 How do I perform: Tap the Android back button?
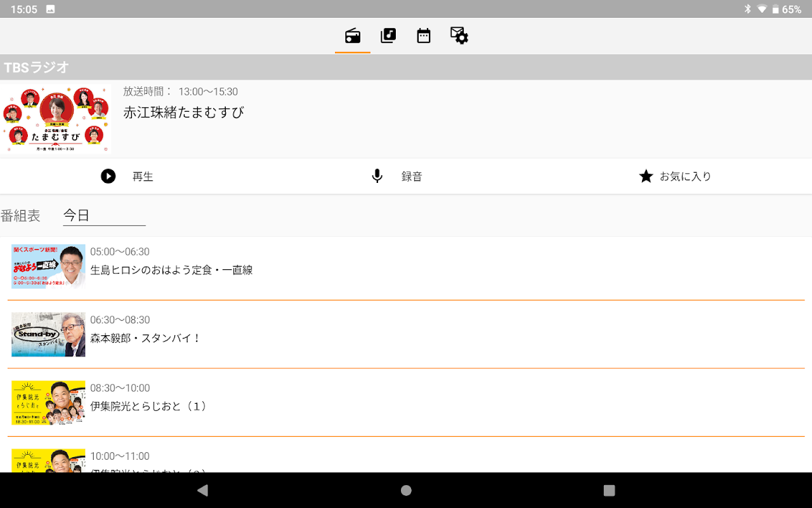[202, 490]
